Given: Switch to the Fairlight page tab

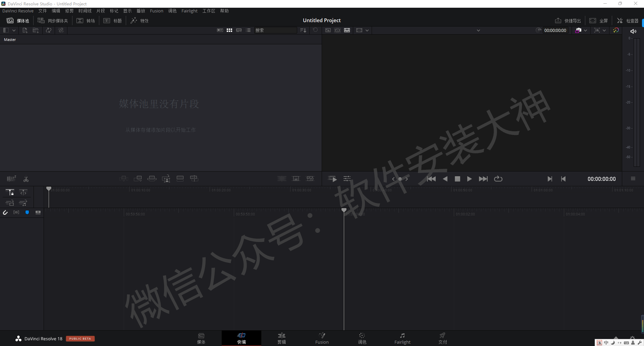Looking at the screenshot, I should point(402,338).
